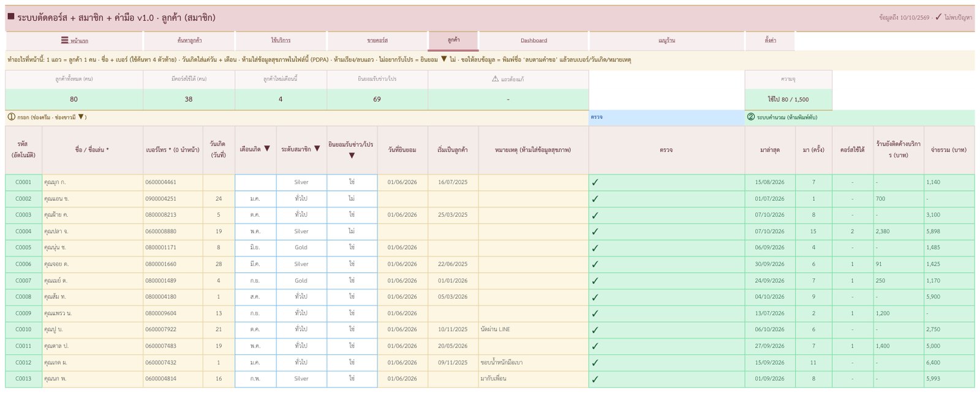Click the hamburger icon beside หน้าแรก
980x393 pixels.
click(x=64, y=40)
